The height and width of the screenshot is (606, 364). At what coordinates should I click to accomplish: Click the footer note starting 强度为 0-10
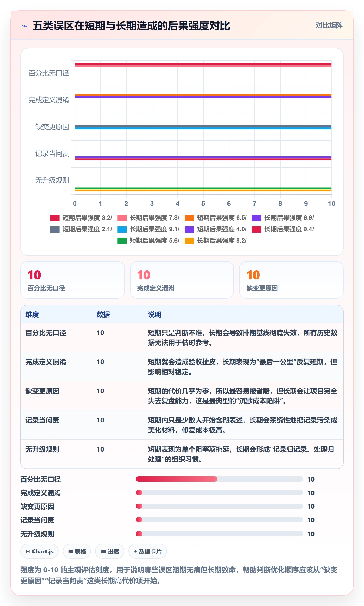click(179, 575)
